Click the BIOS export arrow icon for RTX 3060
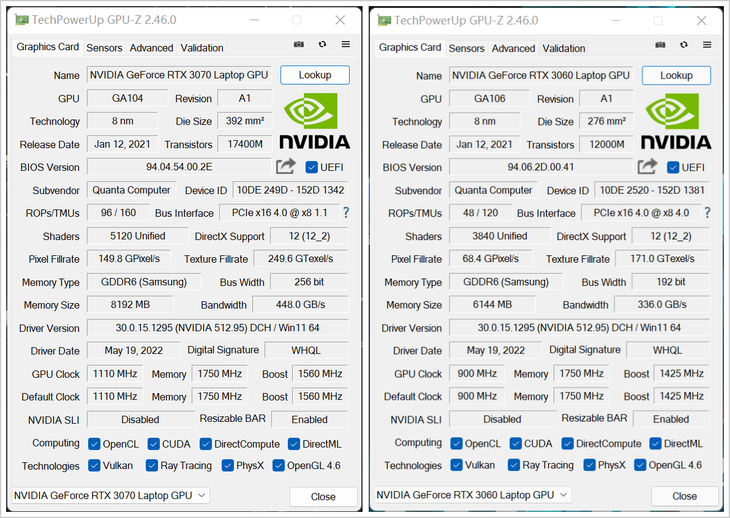Image resolution: width=730 pixels, height=518 pixels. pos(648,167)
